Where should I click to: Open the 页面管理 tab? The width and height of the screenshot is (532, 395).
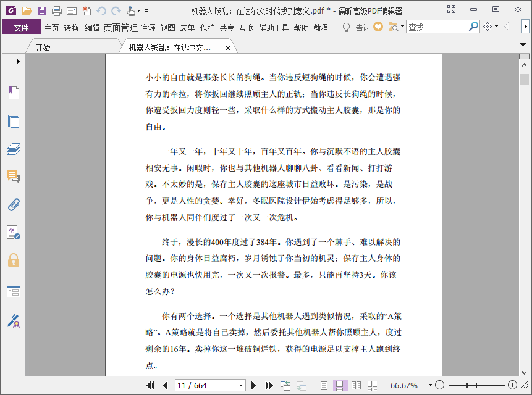tap(120, 27)
